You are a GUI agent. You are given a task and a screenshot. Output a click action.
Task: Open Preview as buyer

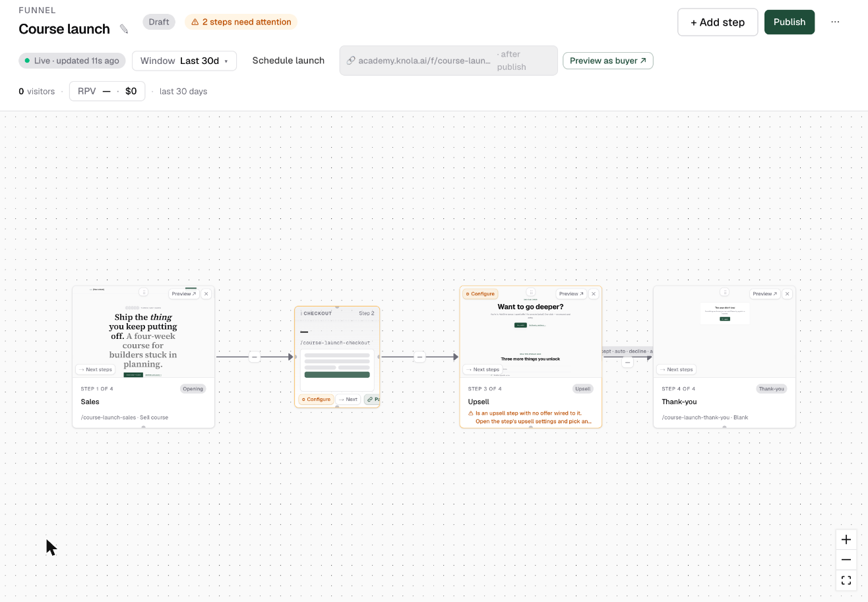click(607, 61)
